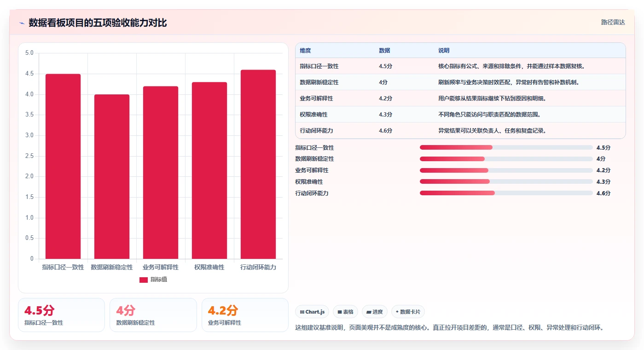This screenshot has height=350, width=644.
Task: Open the 4.5分 指标口径一致性 data card
Action: click(x=61, y=315)
